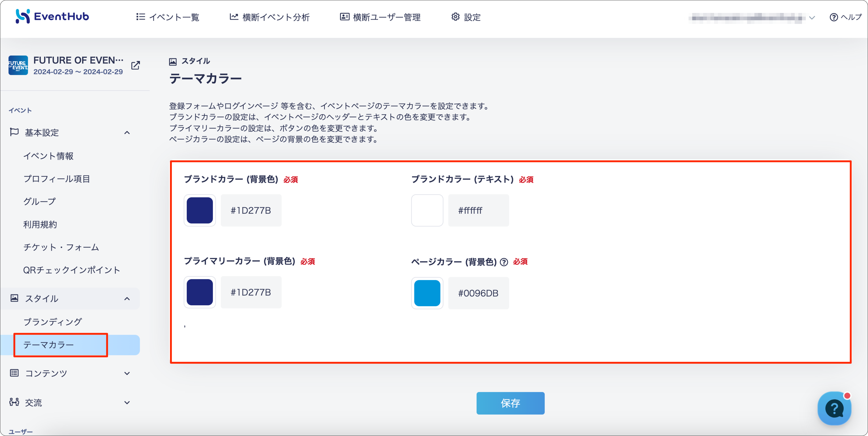The width and height of the screenshot is (868, 436).
Task: Select チケット・フォーム in the sidebar
Action: pos(61,247)
